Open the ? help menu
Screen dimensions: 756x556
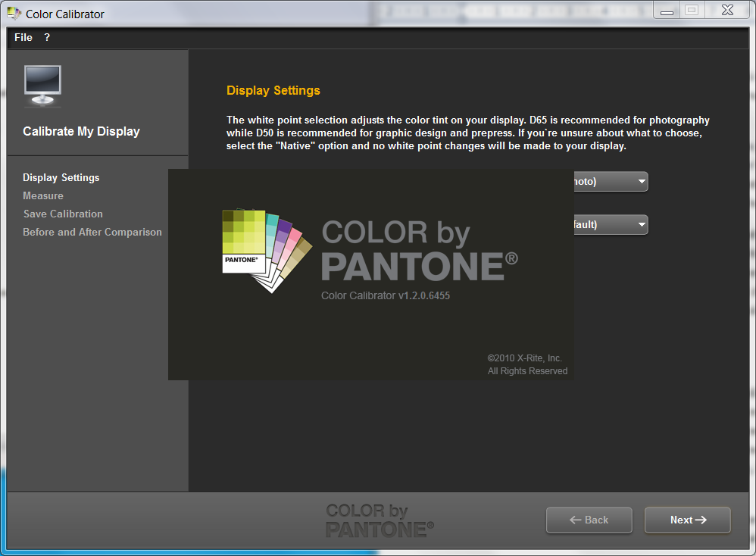tap(47, 37)
